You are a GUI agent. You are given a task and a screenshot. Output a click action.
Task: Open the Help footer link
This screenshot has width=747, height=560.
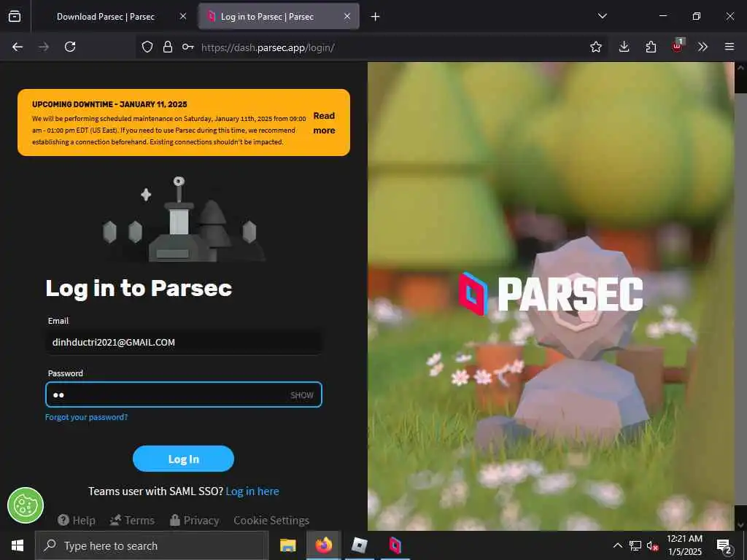pyautogui.click(x=76, y=521)
